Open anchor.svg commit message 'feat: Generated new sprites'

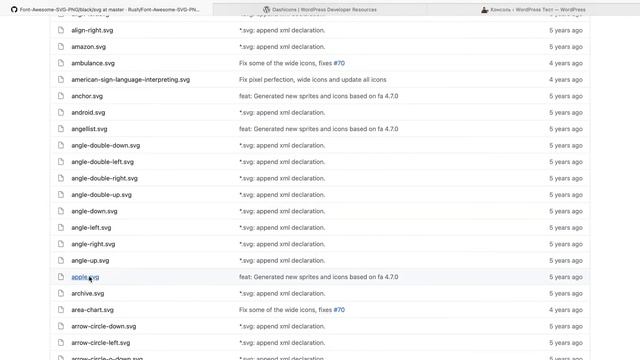click(x=318, y=96)
